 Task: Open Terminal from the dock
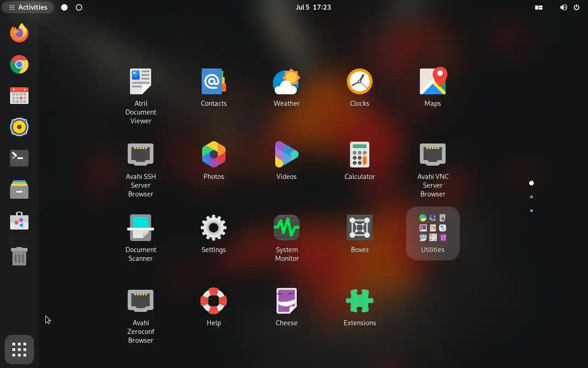[19, 158]
